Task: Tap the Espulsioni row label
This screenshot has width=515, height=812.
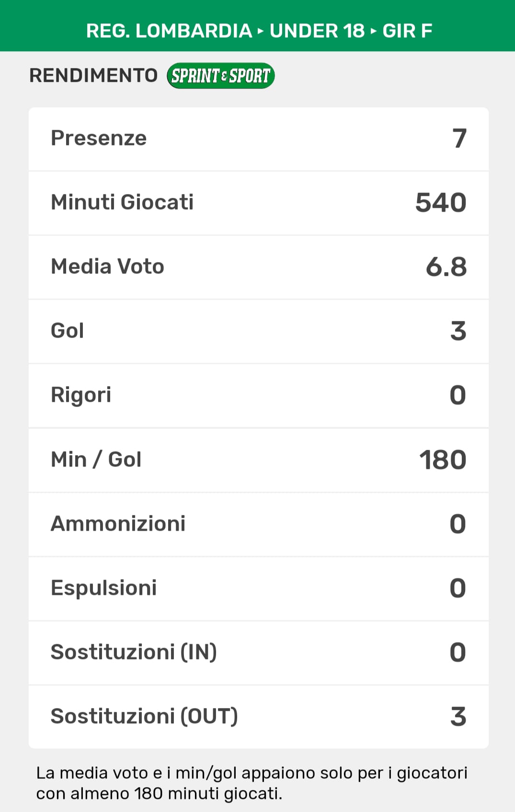Action: 103,588
